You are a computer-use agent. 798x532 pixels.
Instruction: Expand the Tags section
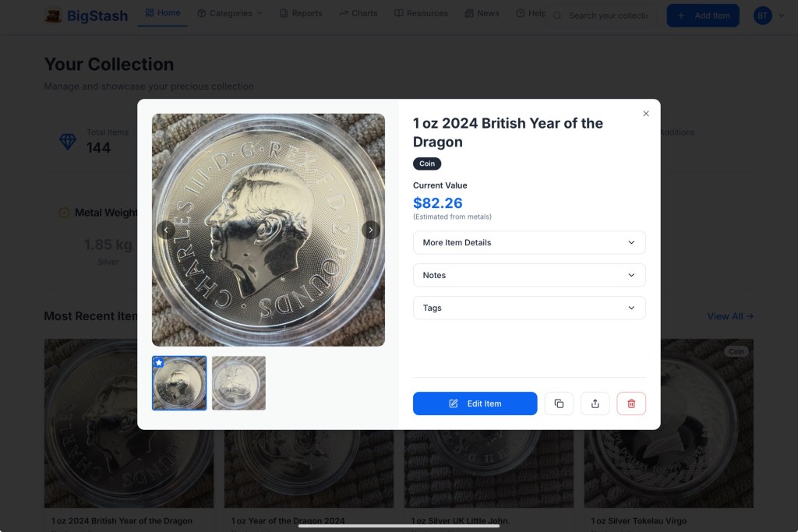pos(529,308)
